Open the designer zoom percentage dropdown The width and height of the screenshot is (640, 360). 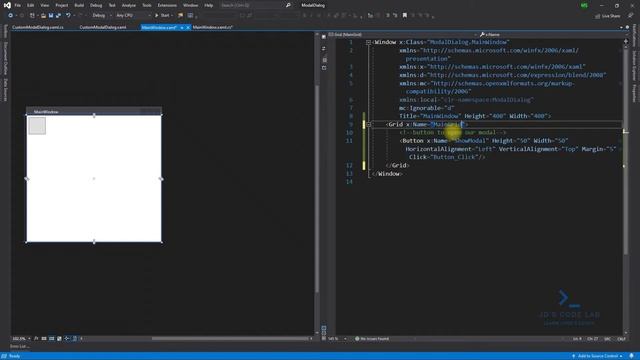21,338
